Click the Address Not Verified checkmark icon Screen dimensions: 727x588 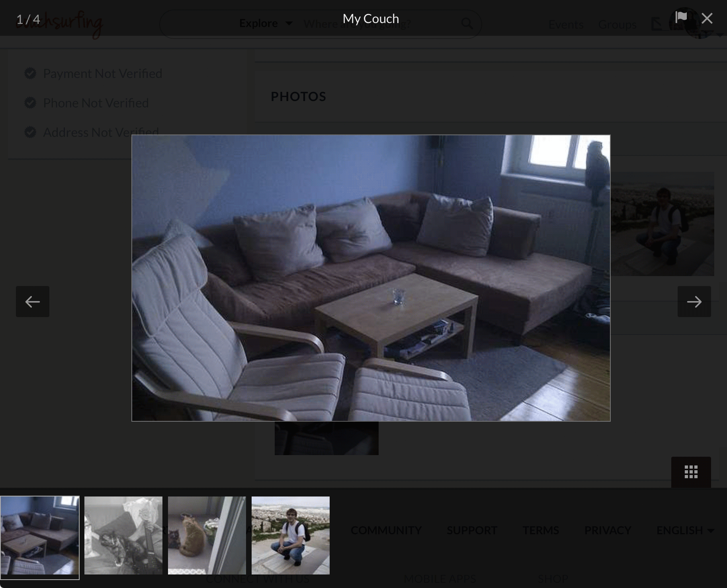tap(30, 132)
